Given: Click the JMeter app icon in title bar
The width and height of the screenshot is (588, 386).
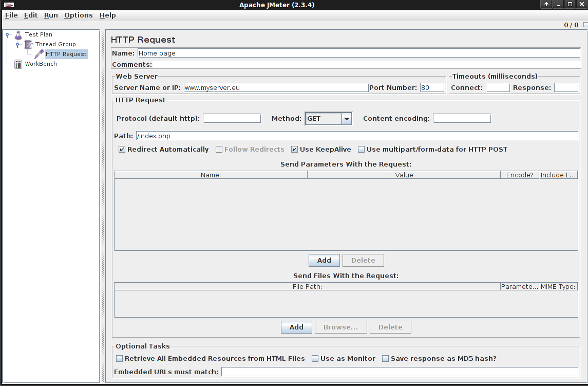Looking at the screenshot, I should [9, 5].
